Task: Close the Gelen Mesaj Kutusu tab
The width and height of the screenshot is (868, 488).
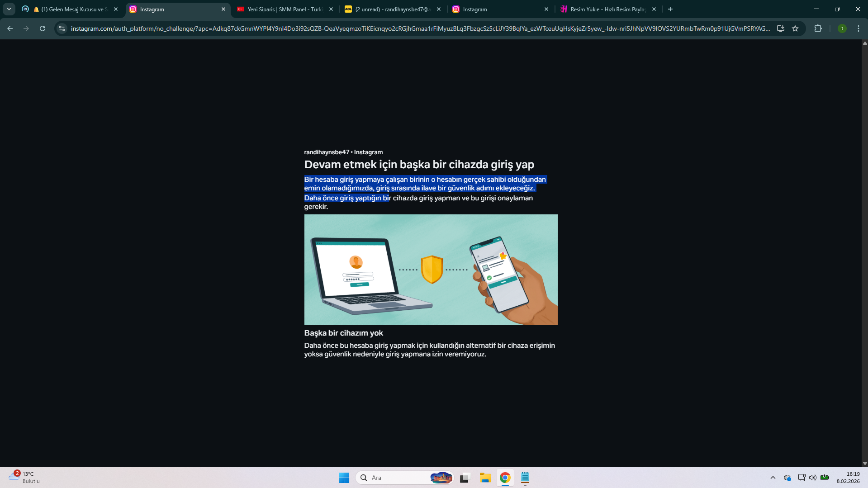Action: pyautogui.click(x=116, y=9)
